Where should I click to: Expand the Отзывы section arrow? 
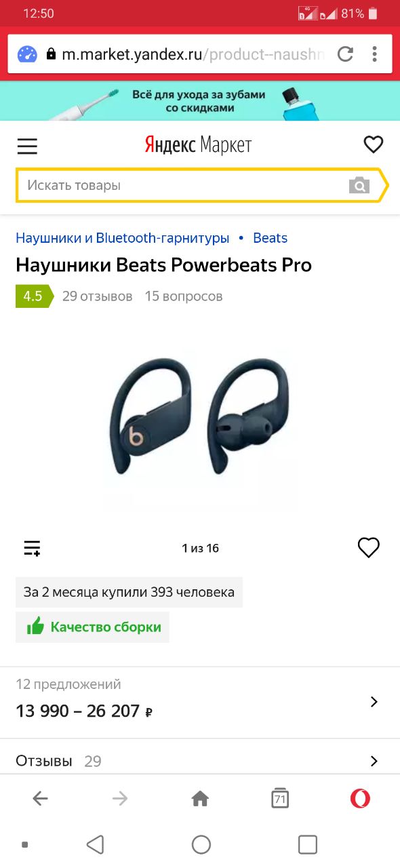[x=374, y=761]
